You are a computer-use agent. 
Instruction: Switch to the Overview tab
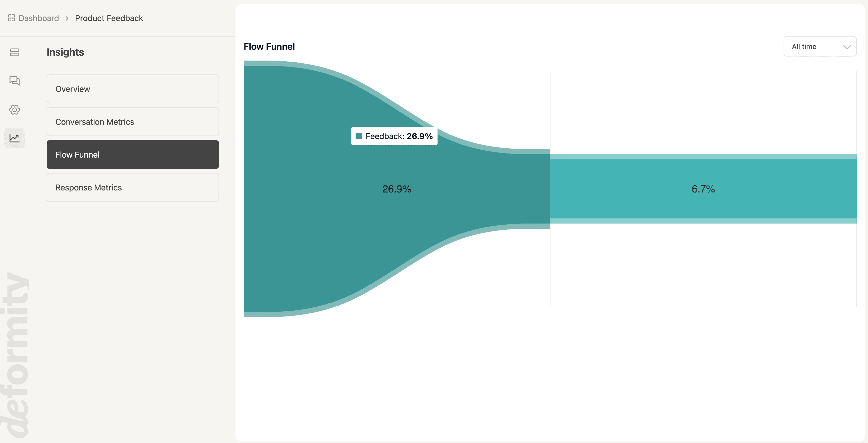132,89
